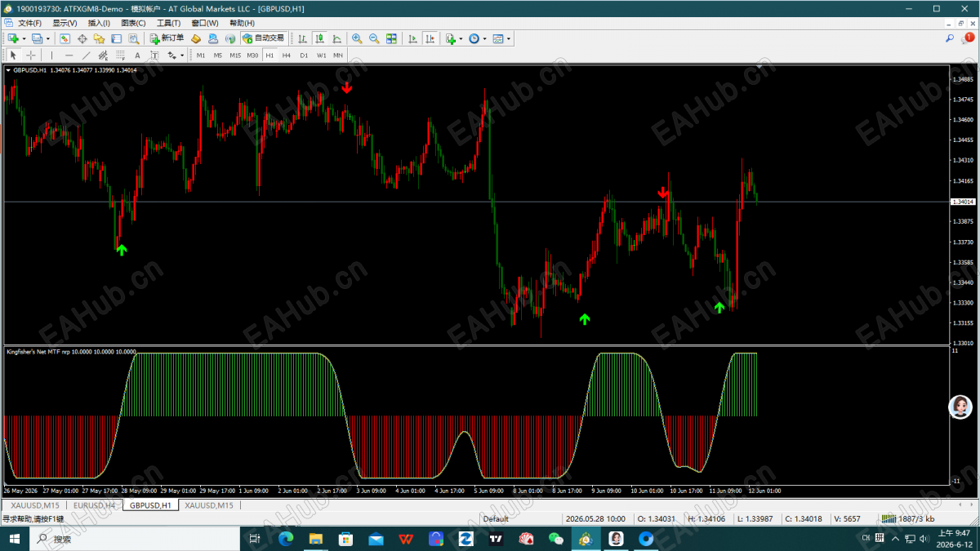Image resolution: width=980 pixels, height=551 pixels.
Task: Open WeChat from the taskbar
Action: click(x=556, y=539)
